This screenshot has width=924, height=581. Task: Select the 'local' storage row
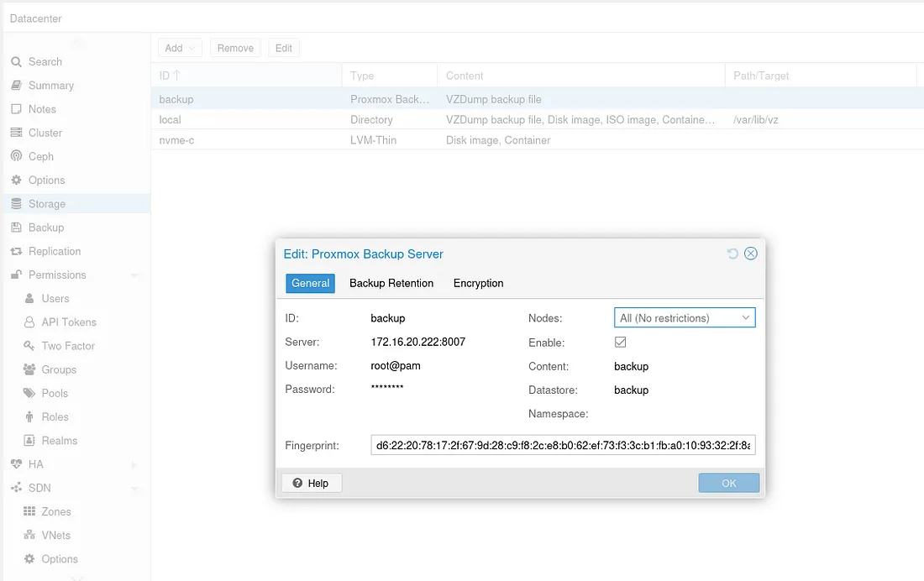click(x=537, y=119)
